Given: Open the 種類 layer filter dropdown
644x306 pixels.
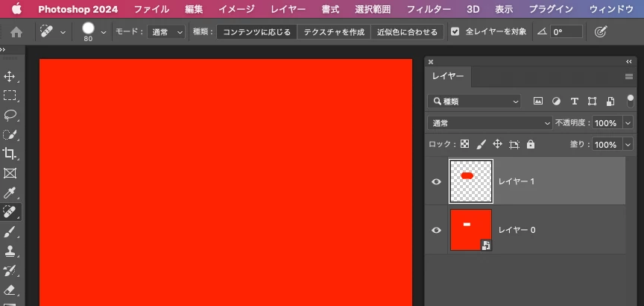Looking at the screenshot, I should 474,102.
